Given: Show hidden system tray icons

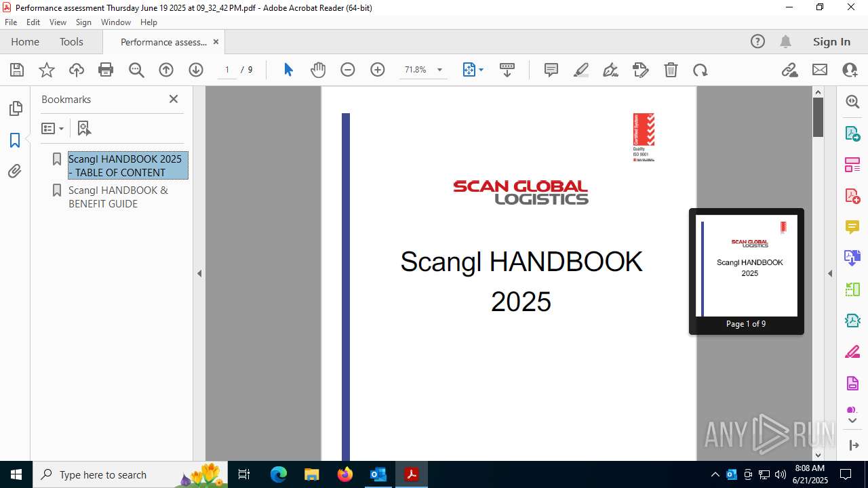Looking at the screenshot, I should [x=715, y=474].
